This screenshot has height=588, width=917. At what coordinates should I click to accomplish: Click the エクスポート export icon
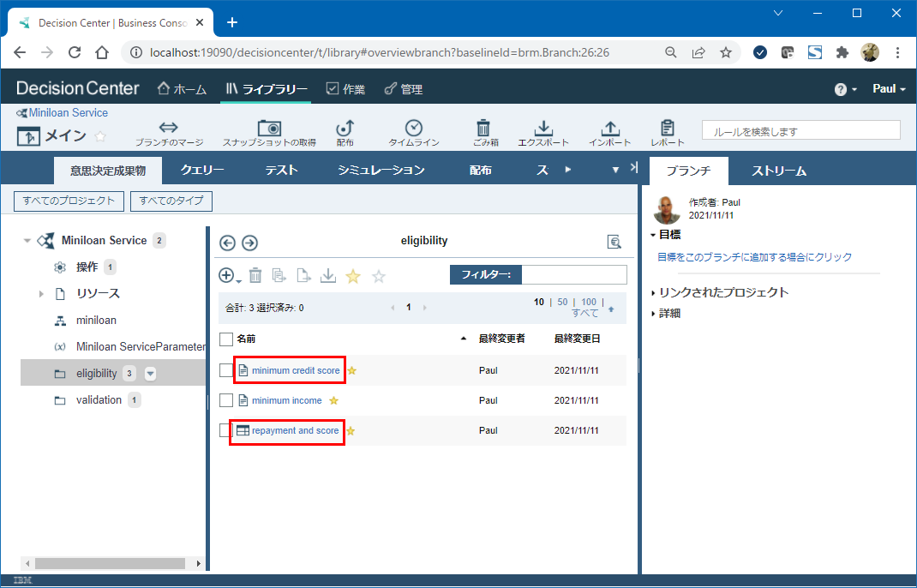tap(543, 128)
